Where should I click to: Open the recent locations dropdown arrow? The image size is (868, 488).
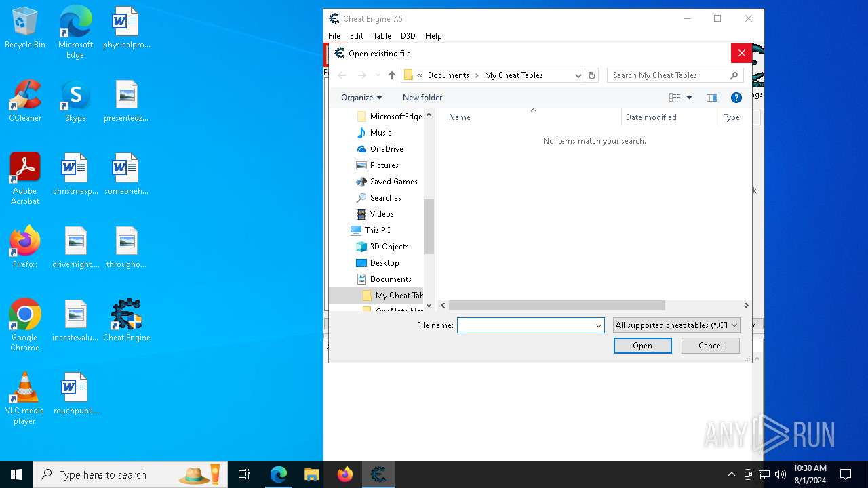378,75
